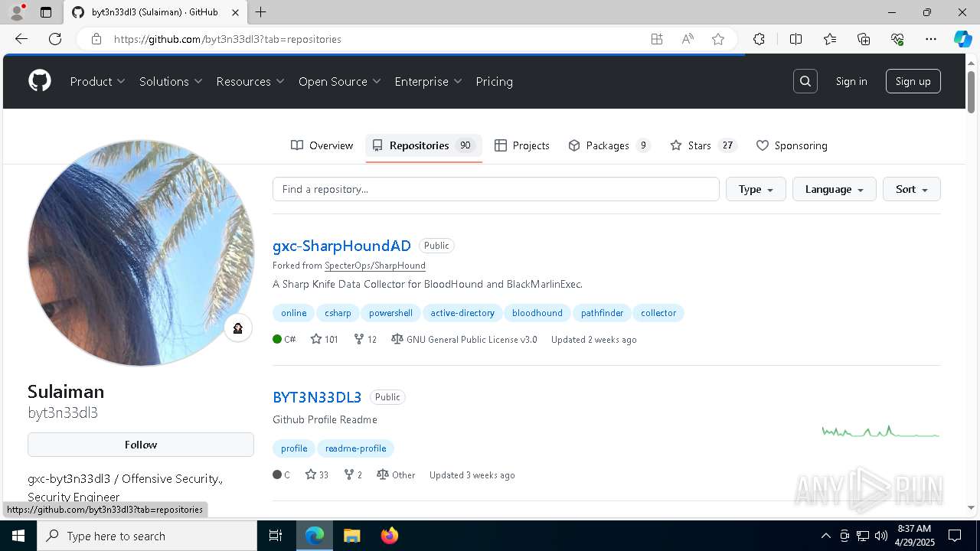This screenshot has width=980, height=551.
Task: Close the byt3n33dl3 GitHub tab
Action: (236, 12)
